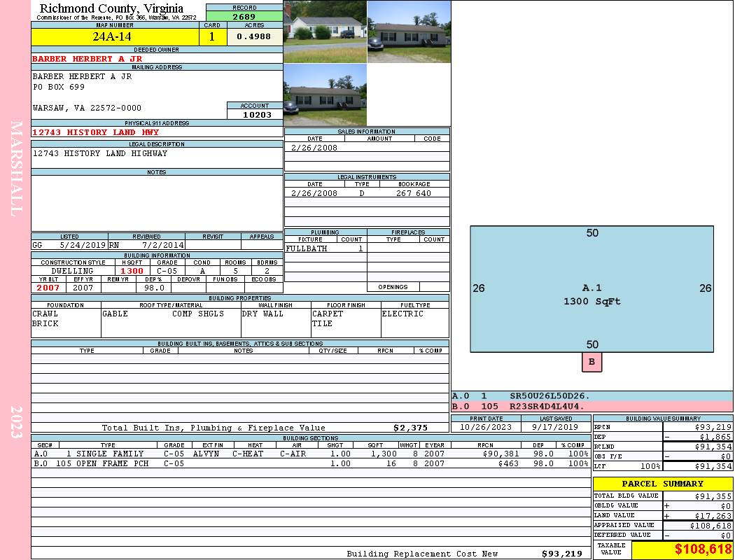
Task: Click the account number 10203 field
Action: (255, 114)
